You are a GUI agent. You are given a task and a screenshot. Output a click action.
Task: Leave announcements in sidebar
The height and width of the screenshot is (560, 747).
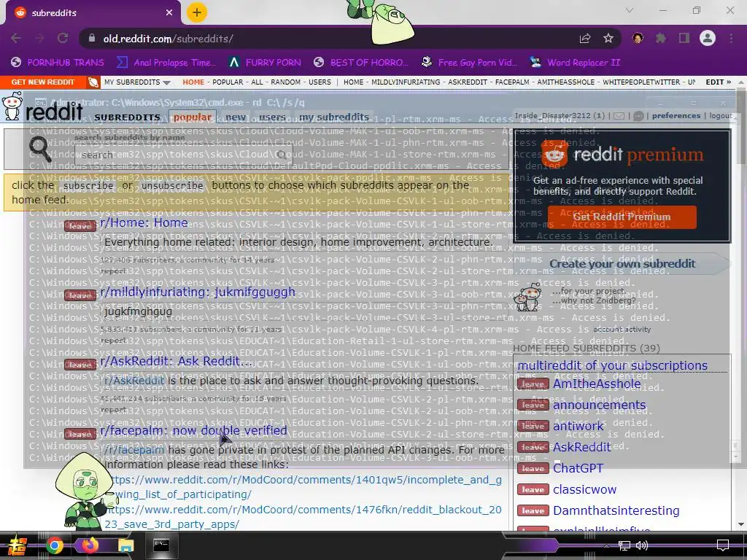(x=533, y=405)
